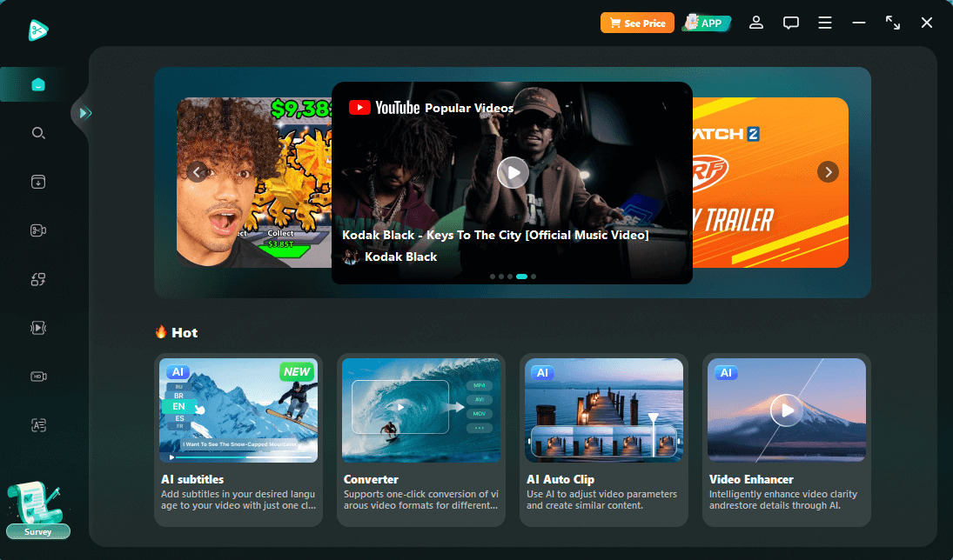
Task: Open the hamburger main menu
Action: click(825, 23)
